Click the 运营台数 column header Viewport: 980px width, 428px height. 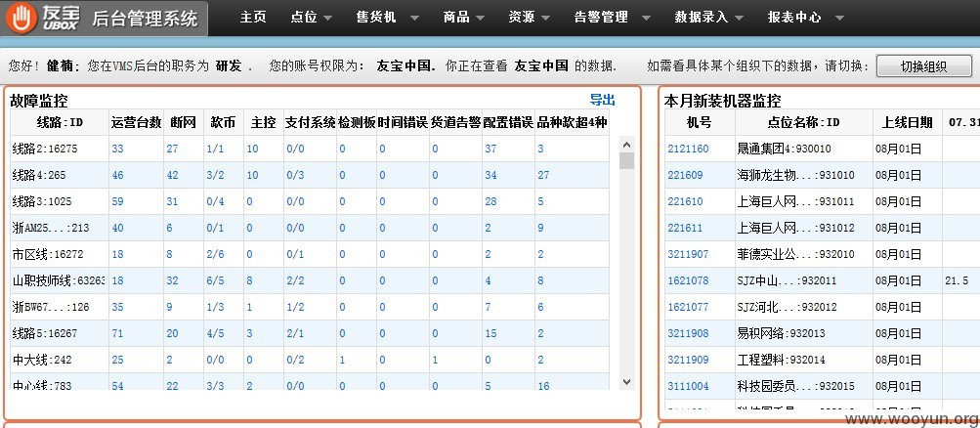coord(136,122)
